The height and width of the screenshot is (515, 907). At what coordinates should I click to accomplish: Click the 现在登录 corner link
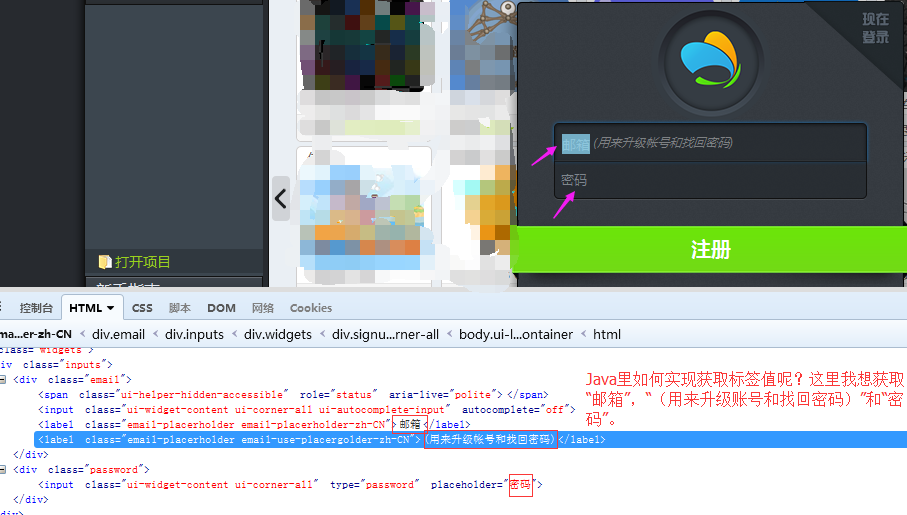click(x=875, y=28)
